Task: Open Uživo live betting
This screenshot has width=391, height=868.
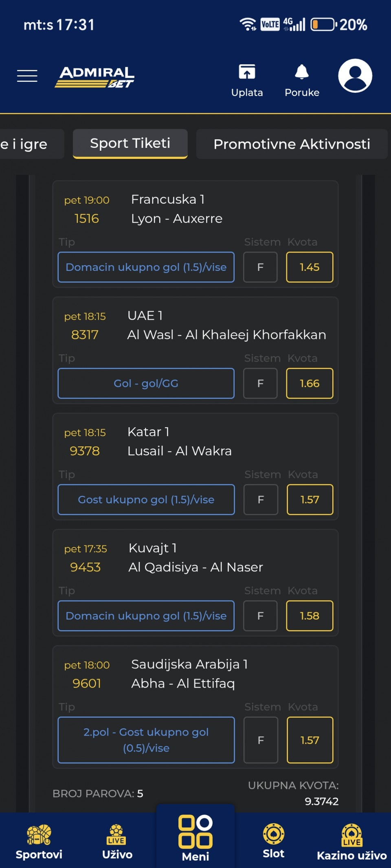Action: pyautogui.click(x=117, y=842)
